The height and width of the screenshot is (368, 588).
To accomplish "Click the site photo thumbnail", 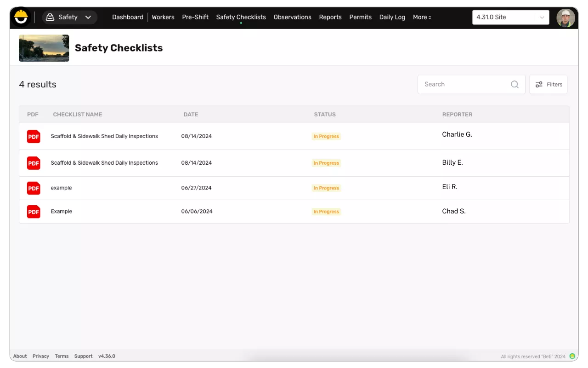I will pos(44,48).
